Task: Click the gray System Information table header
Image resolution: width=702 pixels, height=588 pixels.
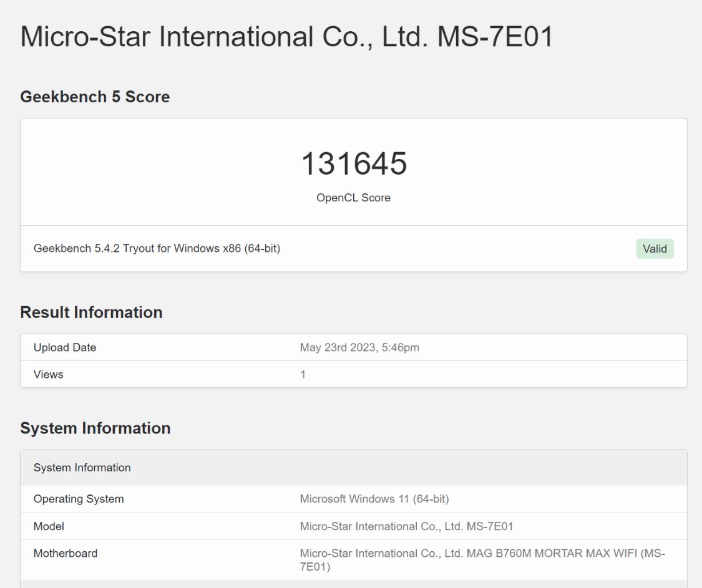Action: [82, 468]
